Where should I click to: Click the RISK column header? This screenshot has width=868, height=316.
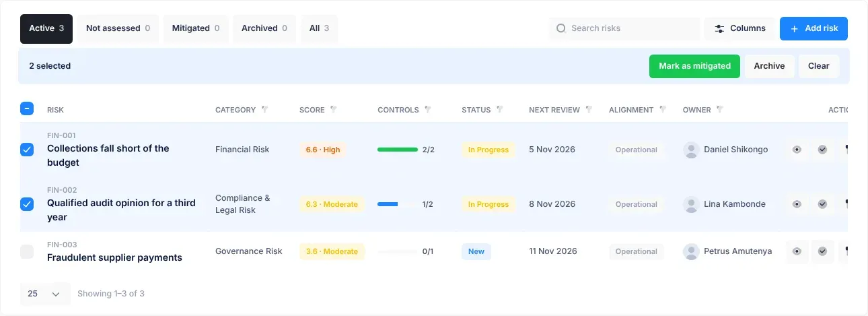[x=55, y=110]
